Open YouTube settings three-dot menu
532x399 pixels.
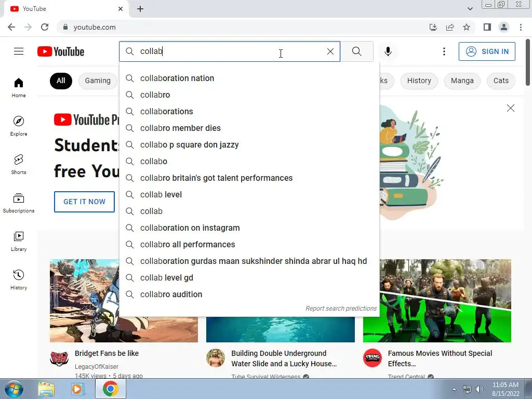pyautogui.click(x=444, y=51)
